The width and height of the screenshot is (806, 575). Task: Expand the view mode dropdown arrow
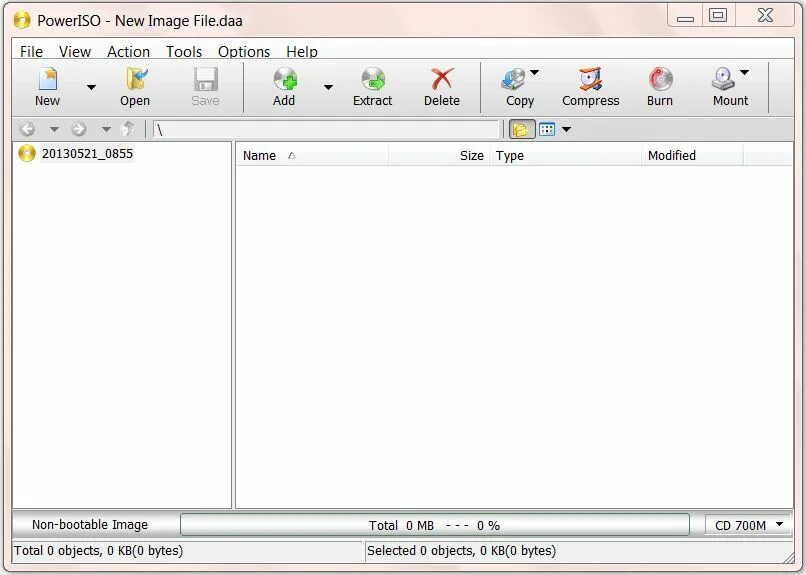coord(566,129)
